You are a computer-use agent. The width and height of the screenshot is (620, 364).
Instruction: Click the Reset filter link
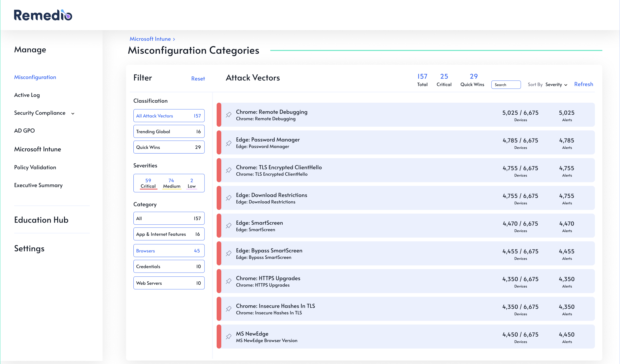coord(198,79)
